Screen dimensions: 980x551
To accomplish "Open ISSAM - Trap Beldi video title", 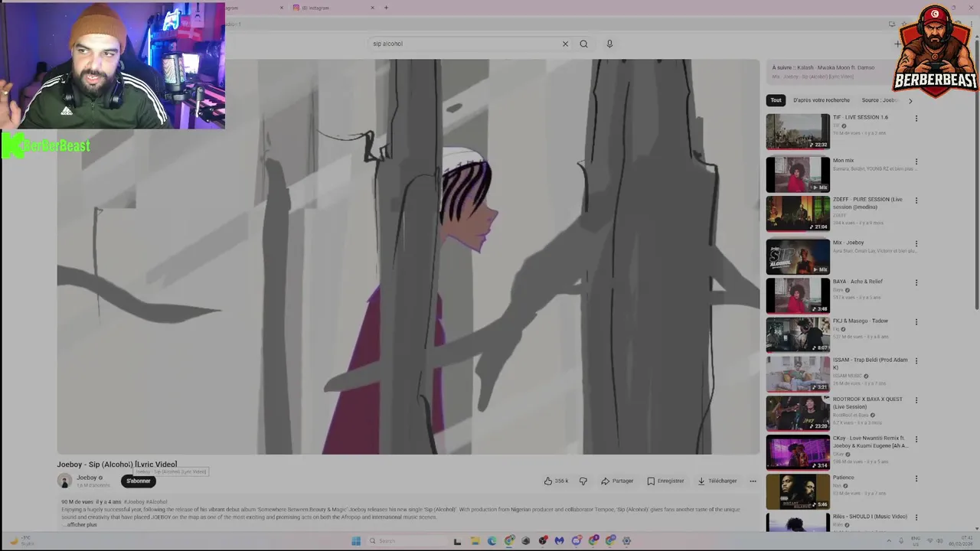I will point(871,364).
